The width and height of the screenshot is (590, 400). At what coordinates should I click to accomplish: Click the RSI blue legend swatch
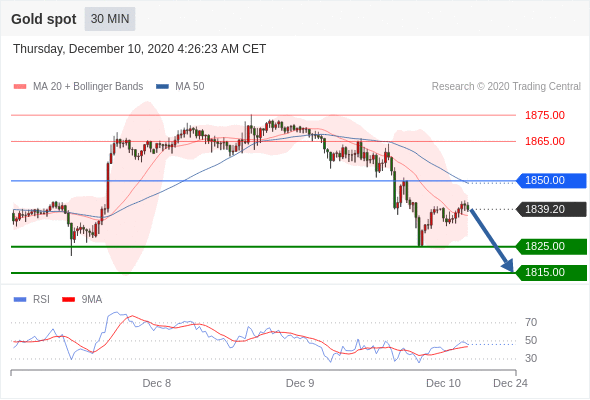click(20, 300)
